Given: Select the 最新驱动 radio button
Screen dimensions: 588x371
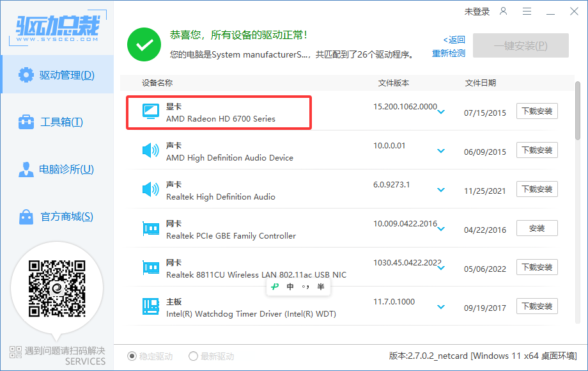Looking at the screenshot, I should pyautogui.click(x=193, y=356).
